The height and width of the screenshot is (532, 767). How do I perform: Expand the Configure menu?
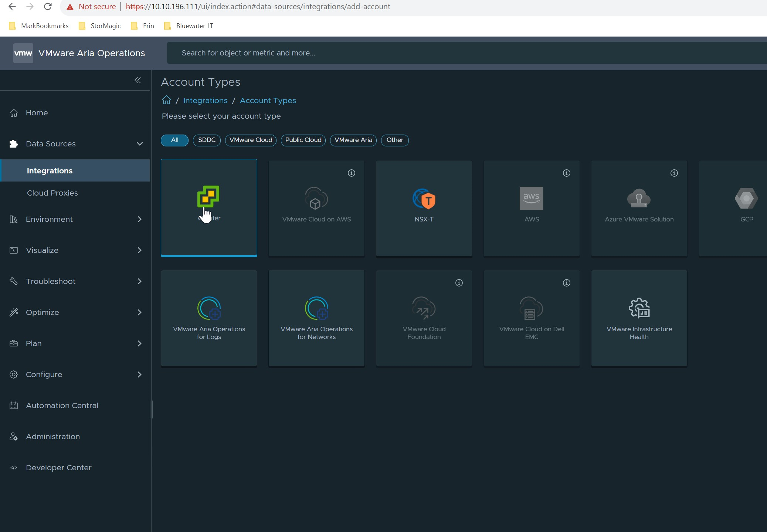pos(139,375)
